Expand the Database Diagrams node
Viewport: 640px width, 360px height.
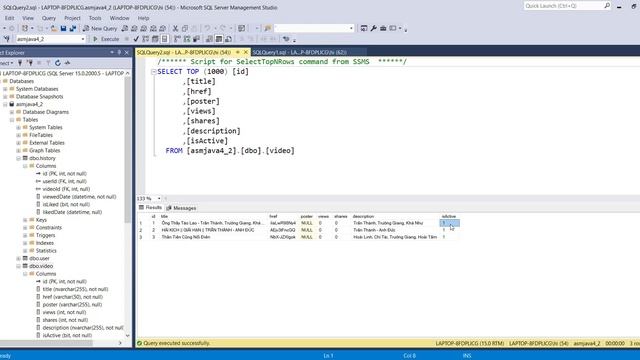click(12, 112)
